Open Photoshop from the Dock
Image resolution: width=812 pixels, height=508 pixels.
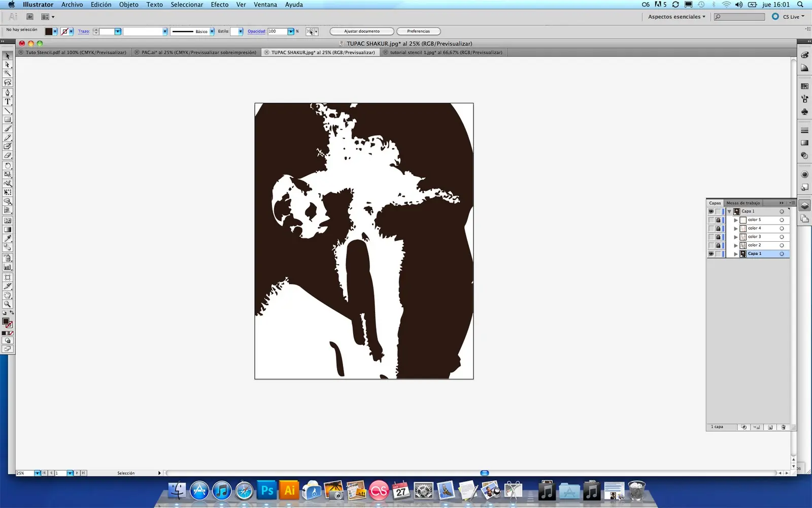tap(267, 490)
